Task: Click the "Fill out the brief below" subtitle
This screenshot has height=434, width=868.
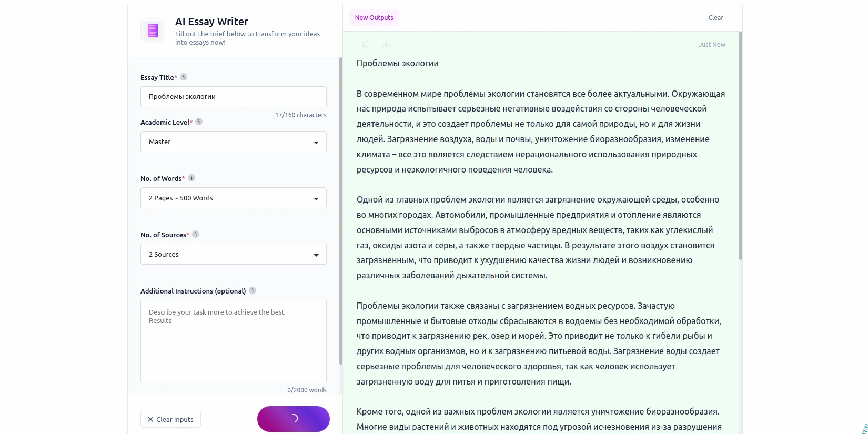Action: coord(247,38)
